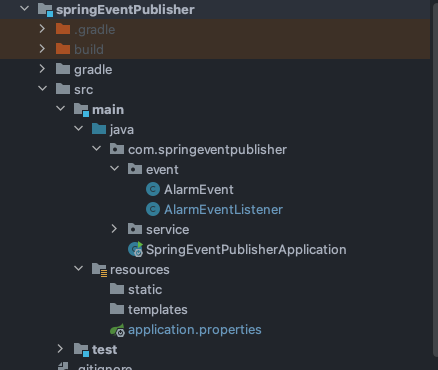This screenshot has width=438, height=370.
Task: Open the AlarmEventListener class
Action: pos(223,210)
